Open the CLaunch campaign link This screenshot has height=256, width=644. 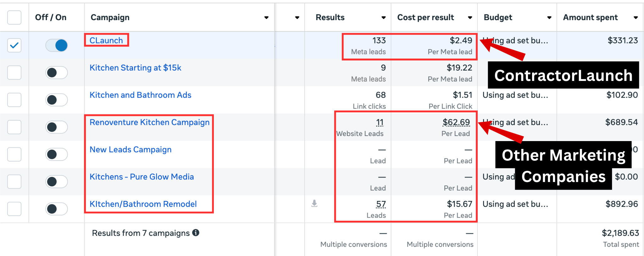(x=106, y=41)
